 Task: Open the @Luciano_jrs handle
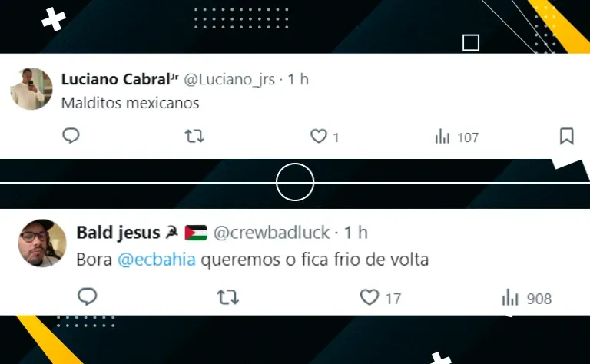[x=229, y=80]
